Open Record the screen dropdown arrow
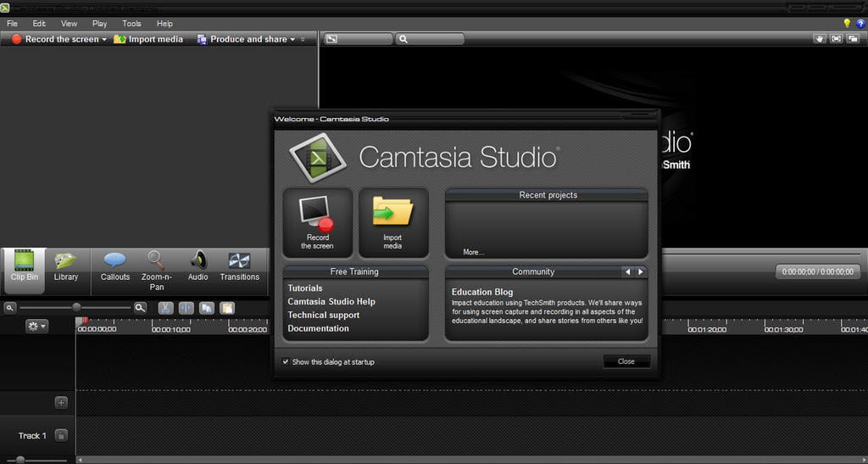This screenshot has width=868, height=464. pyautogui.click(x=104, y=39)
